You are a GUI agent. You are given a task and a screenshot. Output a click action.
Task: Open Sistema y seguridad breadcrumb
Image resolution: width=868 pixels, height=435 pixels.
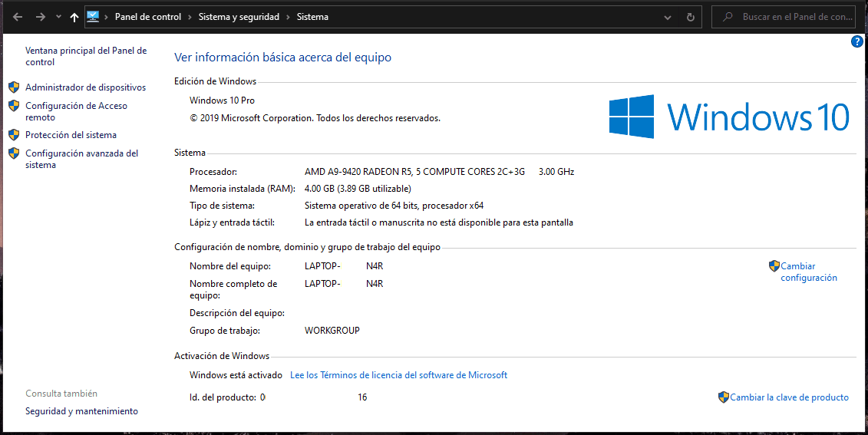(x=239, y=17)
